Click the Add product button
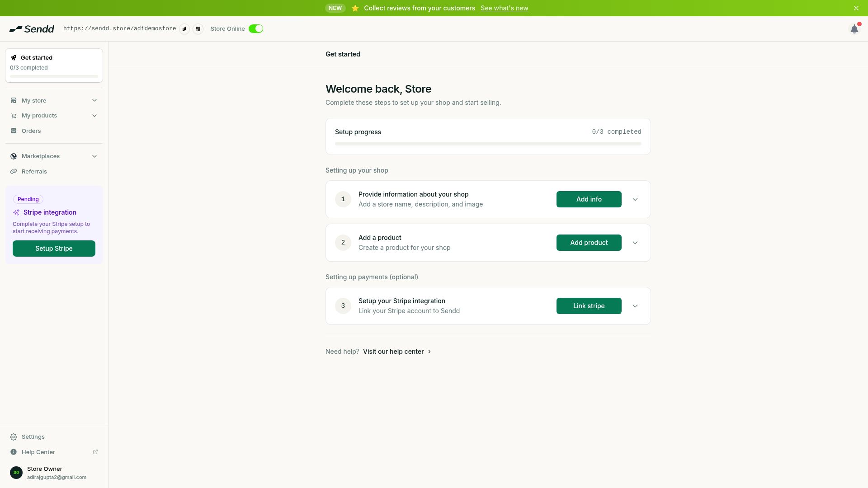 (589, 243)
